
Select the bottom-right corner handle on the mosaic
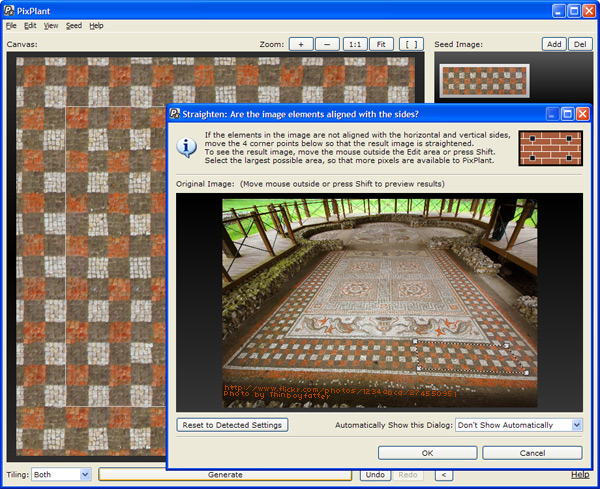(527, 372)
